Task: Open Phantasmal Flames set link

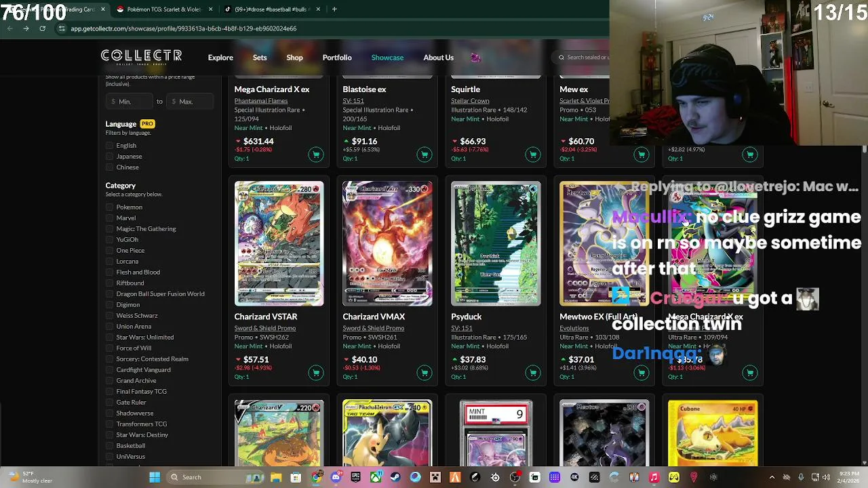Action: coord(261,101)
